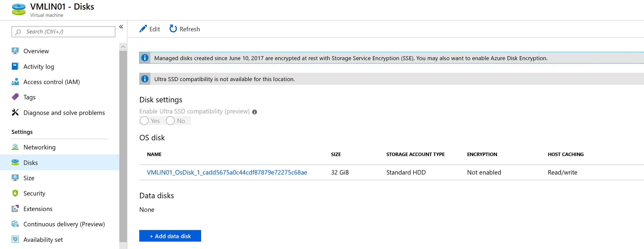Image resolution: width=644 pixels, height=249 pixels.
Task: Click the Continuous delivery (Preview) icon
Action: tap(15, 224)
